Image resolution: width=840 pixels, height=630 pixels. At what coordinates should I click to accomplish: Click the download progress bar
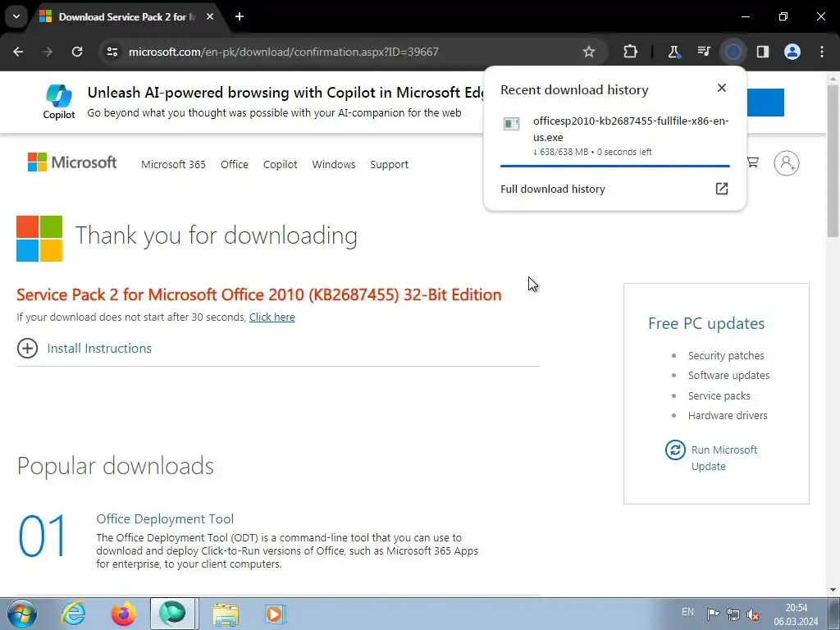[x=615, y=166]
